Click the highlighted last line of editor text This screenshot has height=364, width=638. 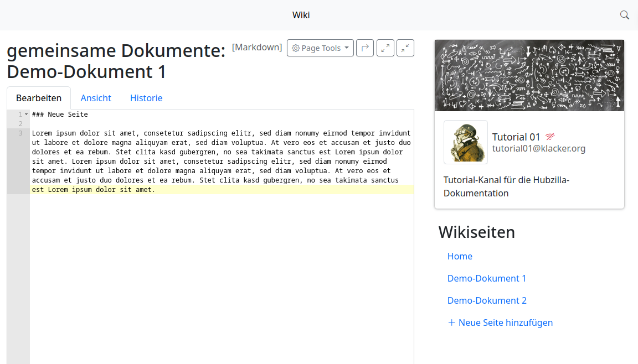[94, 190]
